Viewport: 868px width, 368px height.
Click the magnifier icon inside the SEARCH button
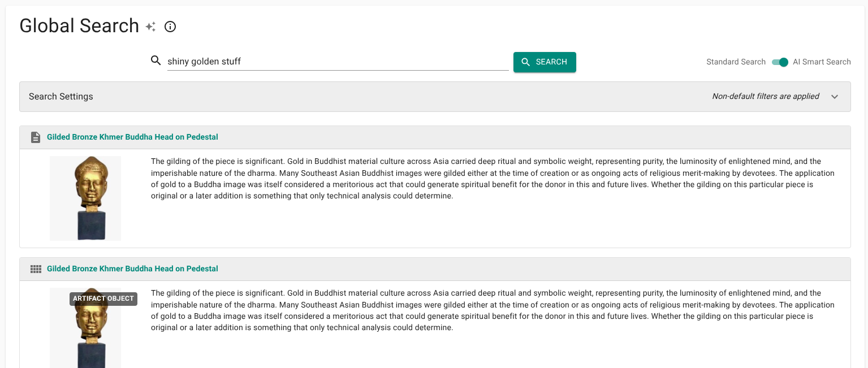pos(526,62)
